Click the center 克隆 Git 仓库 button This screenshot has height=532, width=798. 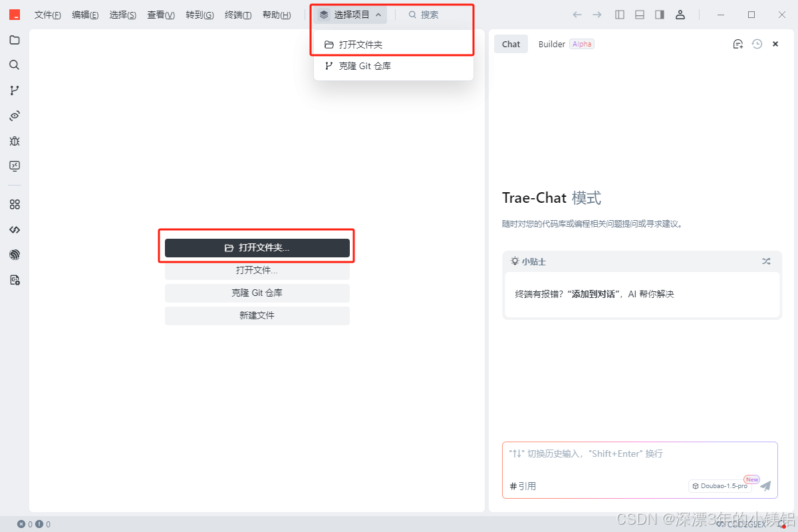257,293
